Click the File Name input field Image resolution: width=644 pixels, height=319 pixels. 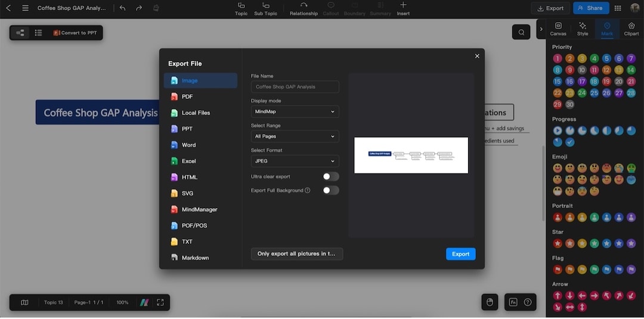coord(295,86)
